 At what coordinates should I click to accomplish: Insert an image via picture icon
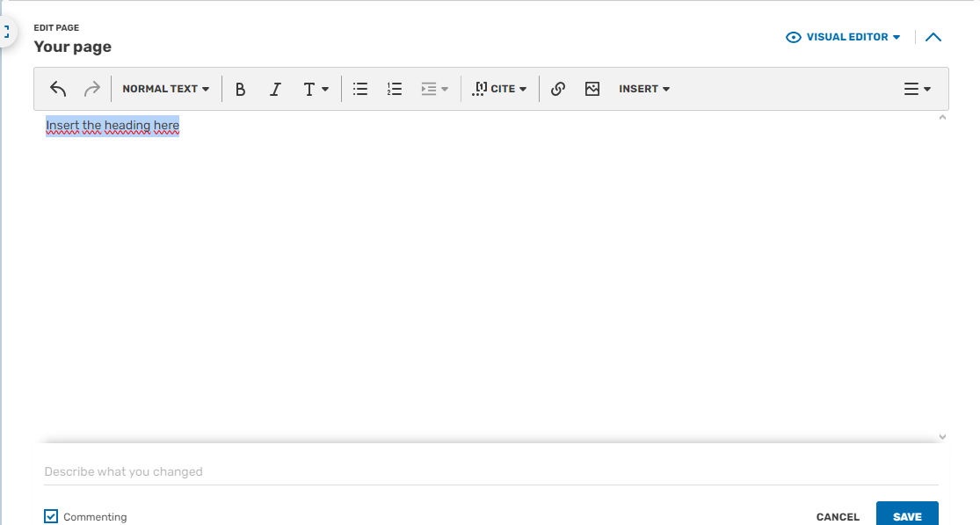click(592, 89)
